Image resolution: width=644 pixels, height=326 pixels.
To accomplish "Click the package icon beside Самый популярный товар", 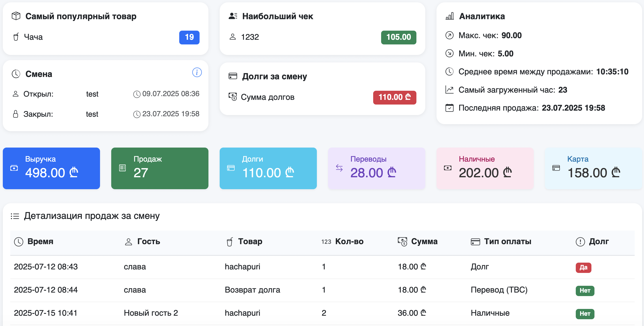I will point(16,16).
